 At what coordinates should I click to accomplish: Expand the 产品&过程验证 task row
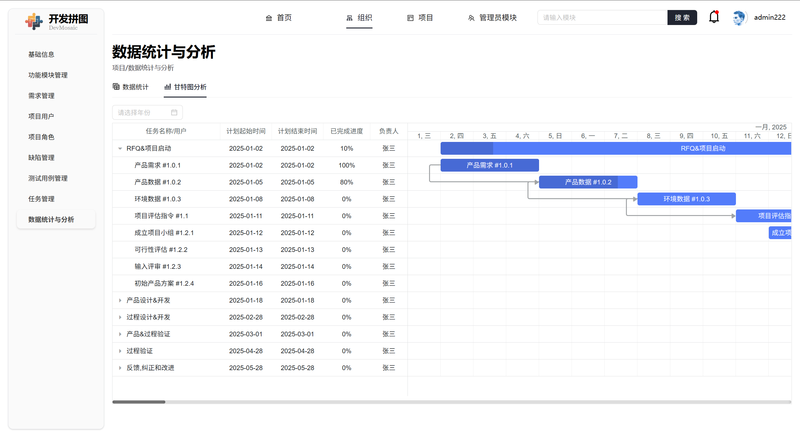pyautogui.click(x=120, y=334)
